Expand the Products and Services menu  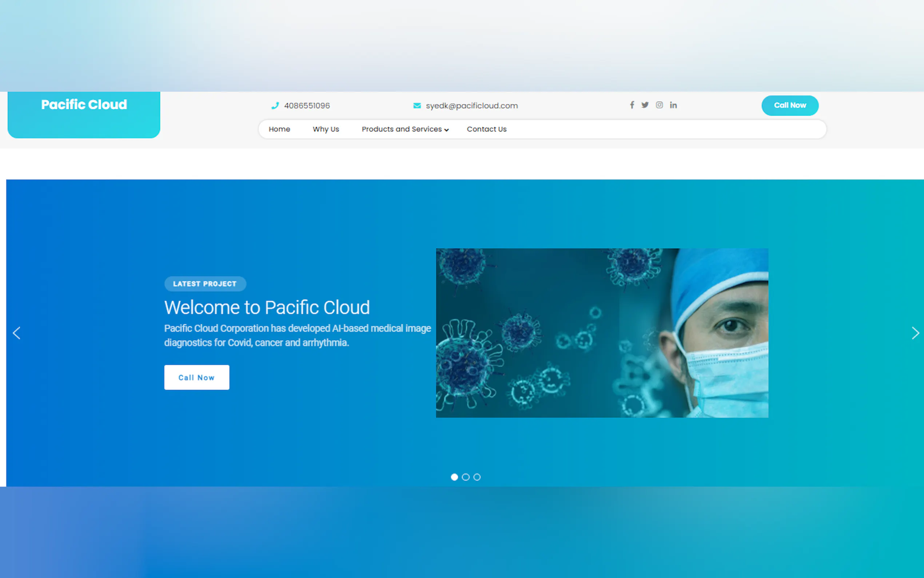(x=402, y=129)
